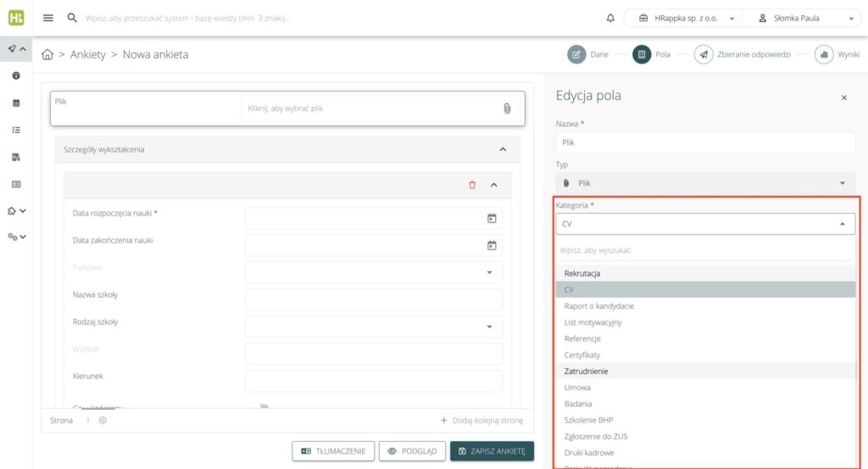Click the category search input field

coord(705,250)
